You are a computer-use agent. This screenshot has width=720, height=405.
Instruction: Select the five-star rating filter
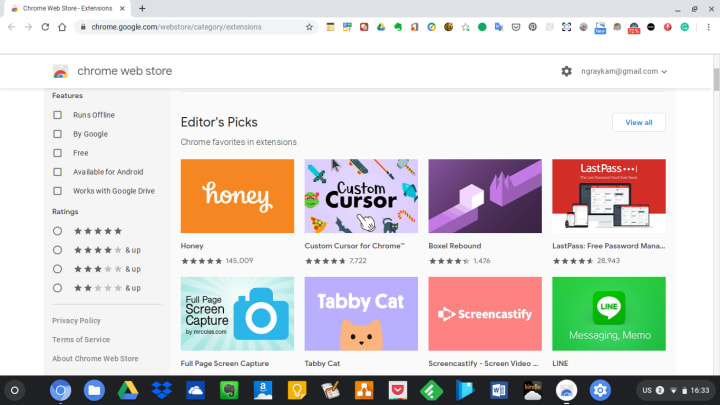(x=57, y=231)
